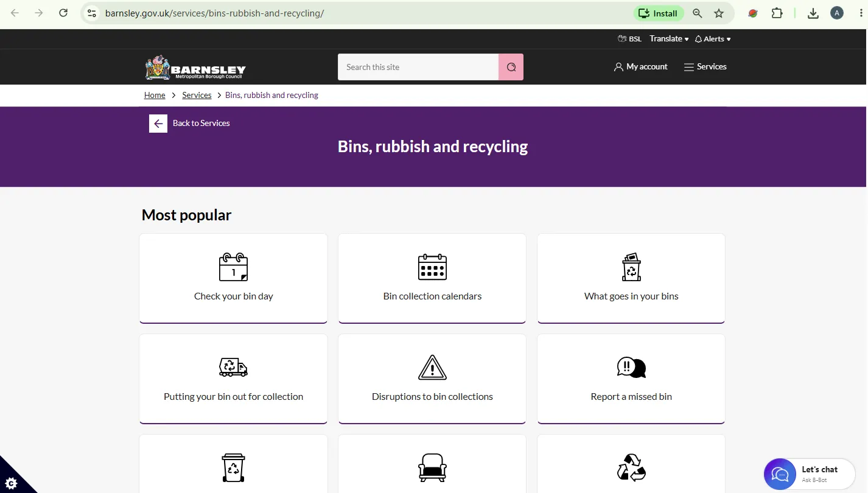Open Report a missed bin
The width and height of the screenshot is (868, 493).
tap(631, 397)
